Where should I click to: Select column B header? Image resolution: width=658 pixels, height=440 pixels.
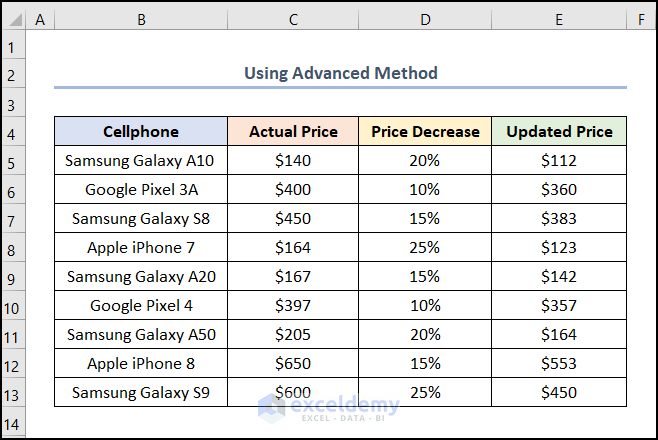(x=140, y=19)
